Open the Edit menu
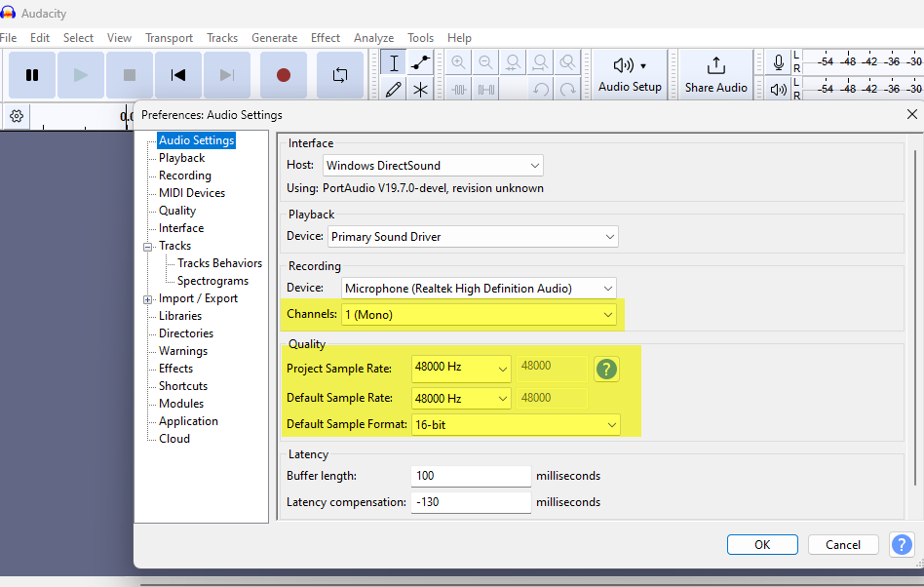This screenshot has width=924, height=587. coord(40,38)
